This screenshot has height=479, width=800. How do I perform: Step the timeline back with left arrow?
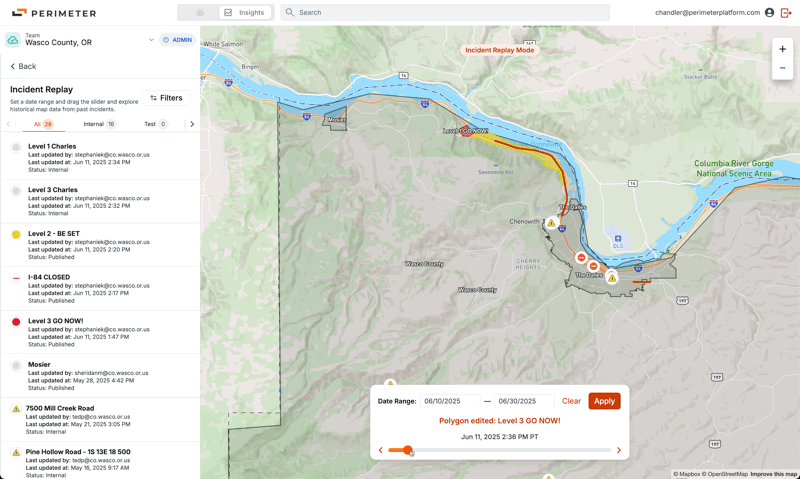point(381,450)
